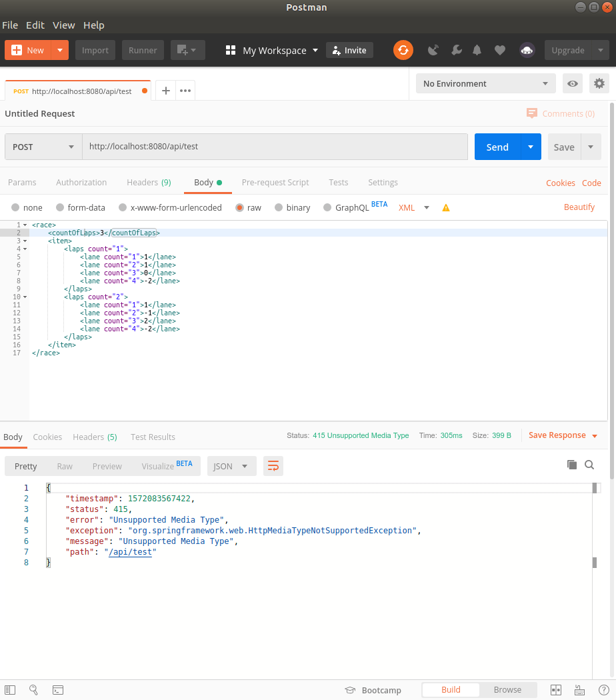
Task: Select the GraphQL radio button
Action: pyautogui.click(x=327, y=207)
